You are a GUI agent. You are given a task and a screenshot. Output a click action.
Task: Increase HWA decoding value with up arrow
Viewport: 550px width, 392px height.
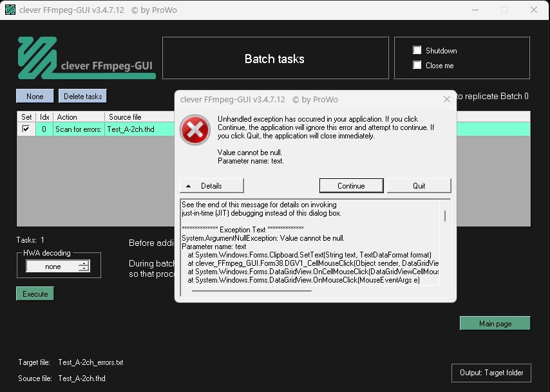pyautogui.click(x=84, y=263)
